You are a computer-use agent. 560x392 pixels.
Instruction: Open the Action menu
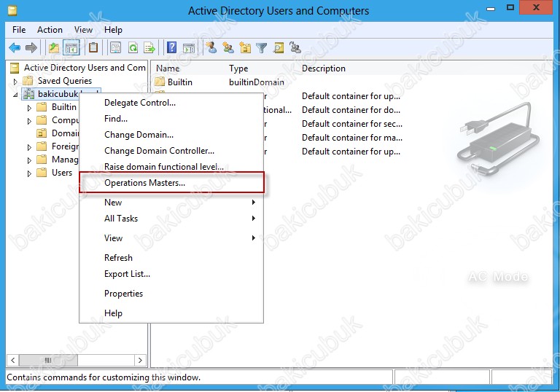(x=50, y=30)
